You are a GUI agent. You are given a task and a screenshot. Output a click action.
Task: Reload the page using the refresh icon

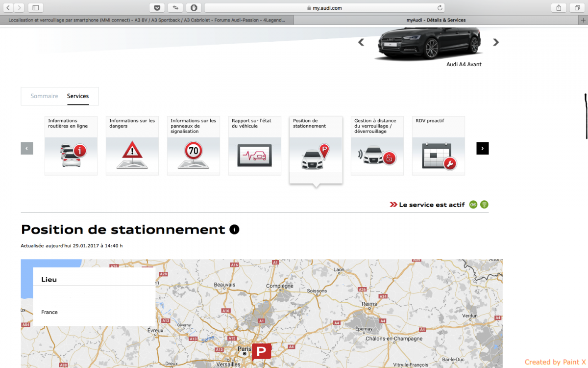click(440, 8)
